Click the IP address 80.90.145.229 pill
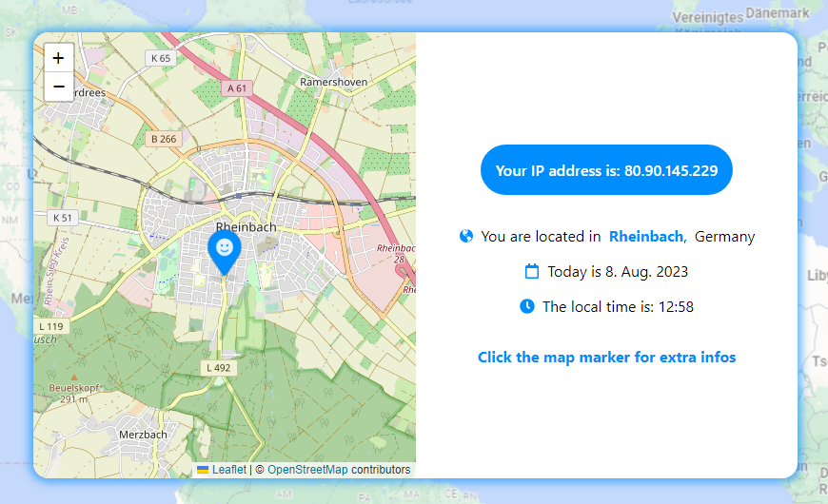 click(606, 170)
